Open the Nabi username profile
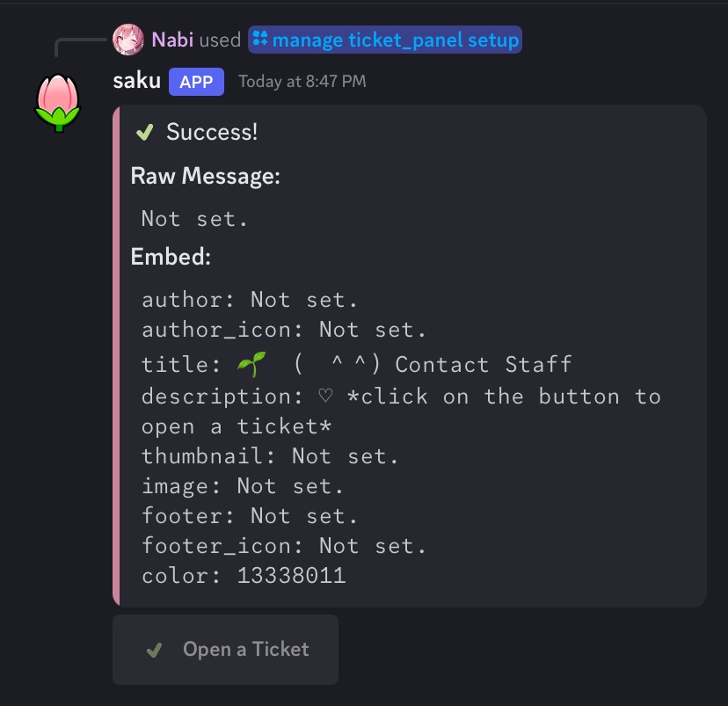Viewport: 728px width, 706px height. point(172,40)
